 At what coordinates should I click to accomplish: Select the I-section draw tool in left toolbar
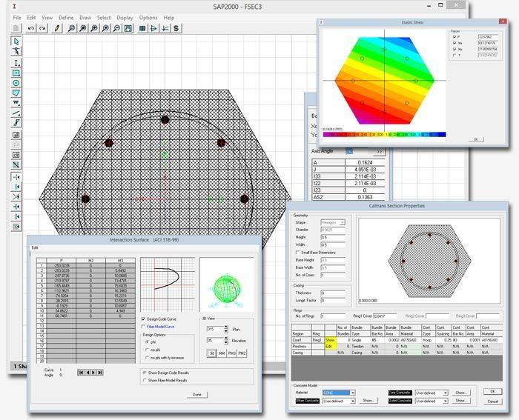tap(16, 63)
